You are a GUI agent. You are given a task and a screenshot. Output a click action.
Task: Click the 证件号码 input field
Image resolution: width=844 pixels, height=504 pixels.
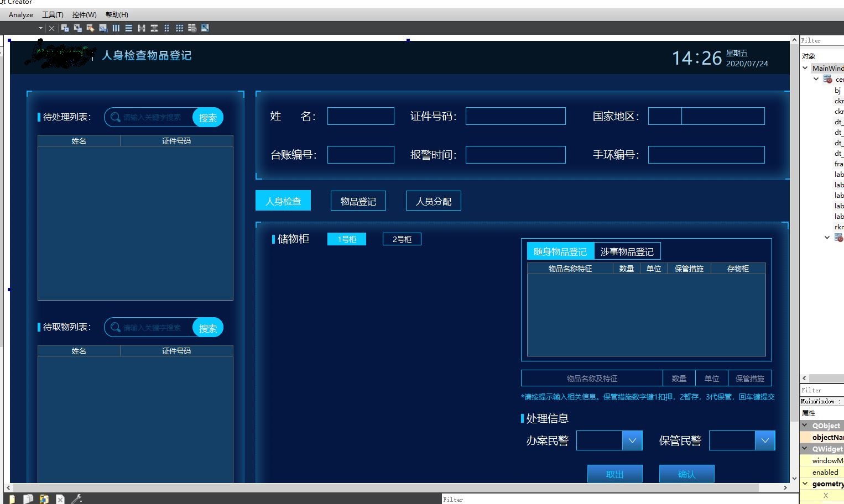coord(515,116)
